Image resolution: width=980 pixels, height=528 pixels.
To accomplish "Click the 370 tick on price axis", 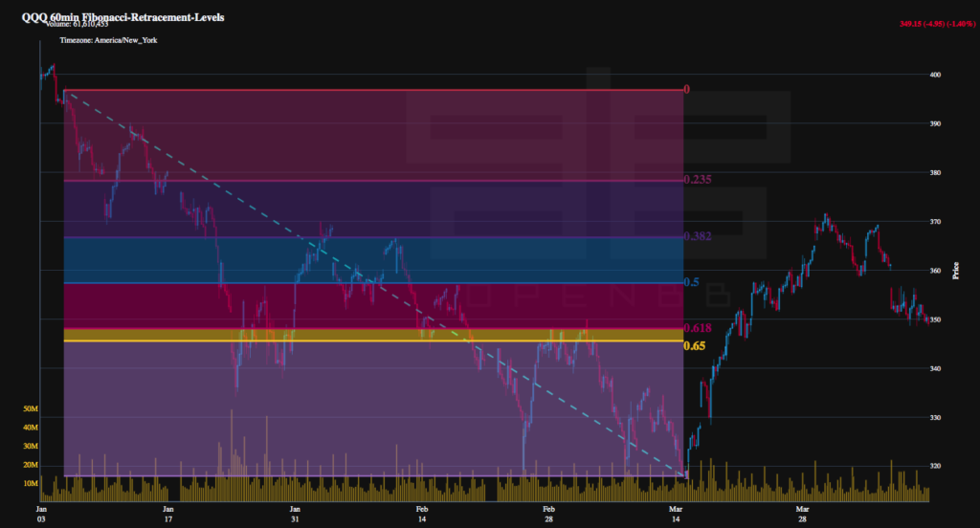I will click(937, 222).
